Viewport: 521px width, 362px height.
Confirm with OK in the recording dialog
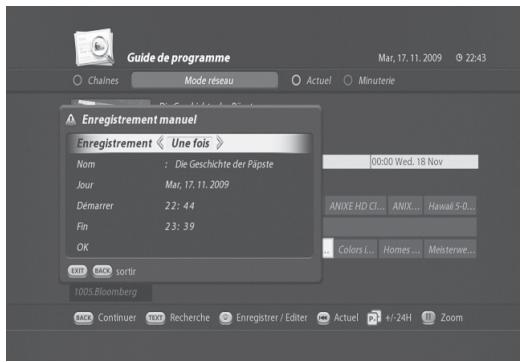[x=83, y=247]
